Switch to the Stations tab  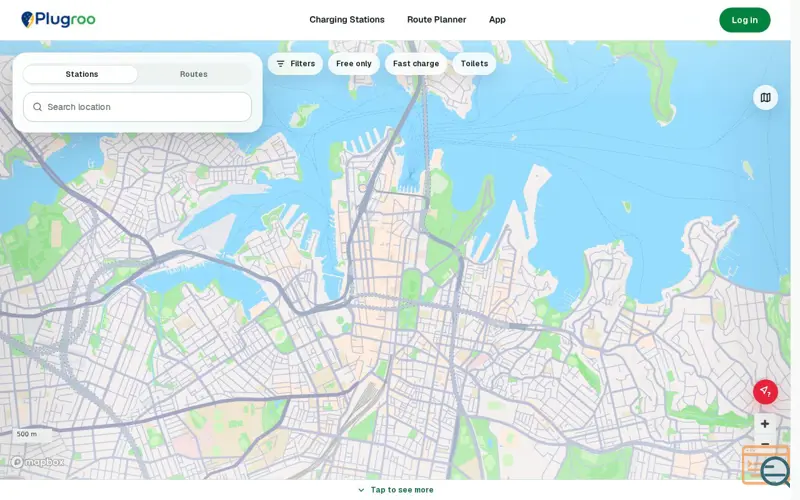pos(81,74)
